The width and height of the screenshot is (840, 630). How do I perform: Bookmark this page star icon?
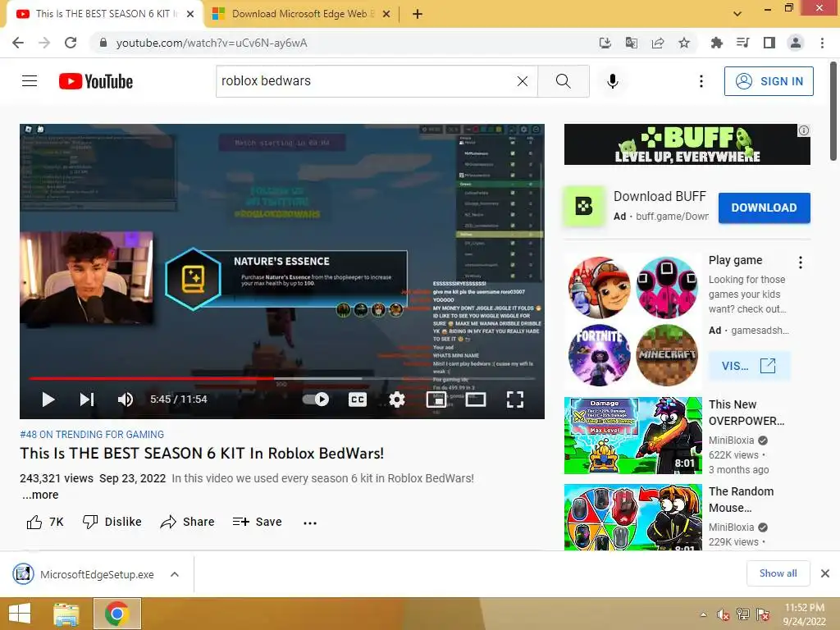684,43
